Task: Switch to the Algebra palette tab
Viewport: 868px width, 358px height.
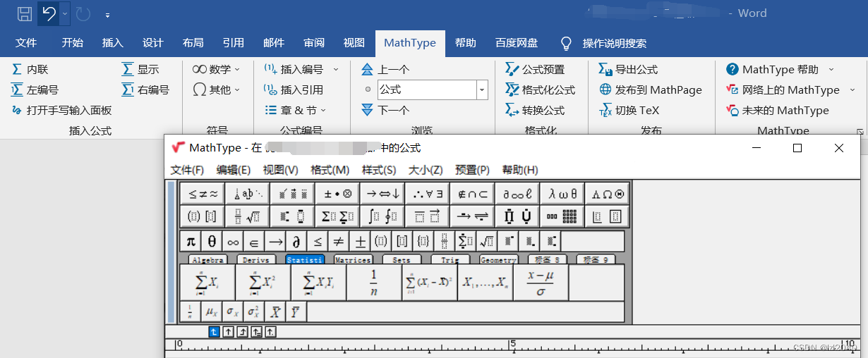Action: tap(207, 260)
